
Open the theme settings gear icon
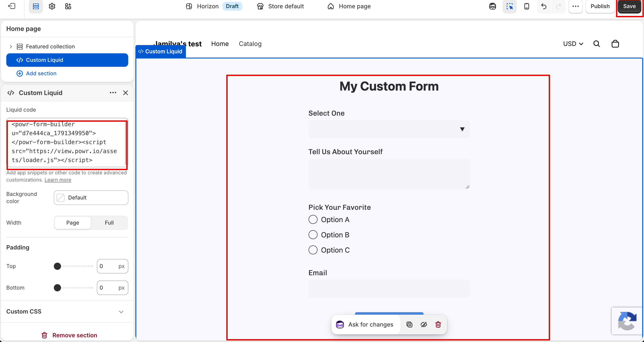(52, 6)
